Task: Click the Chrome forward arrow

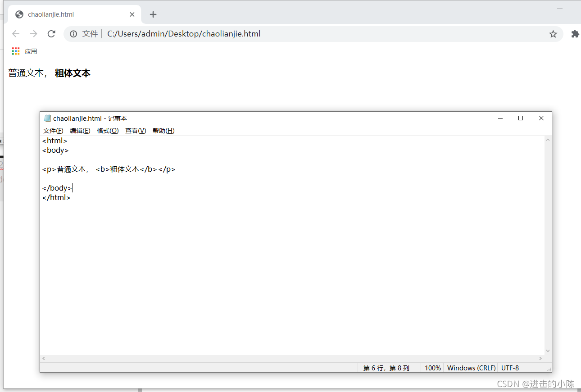Action: [x=33, y=34]
